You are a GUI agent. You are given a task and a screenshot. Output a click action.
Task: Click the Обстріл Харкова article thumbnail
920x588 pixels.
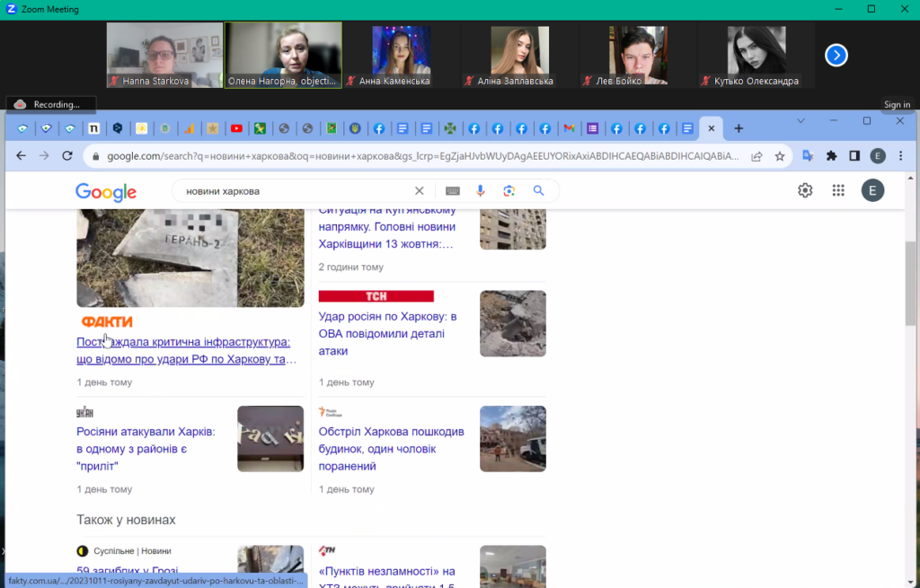pyautogui.click(x=513, y=438)
